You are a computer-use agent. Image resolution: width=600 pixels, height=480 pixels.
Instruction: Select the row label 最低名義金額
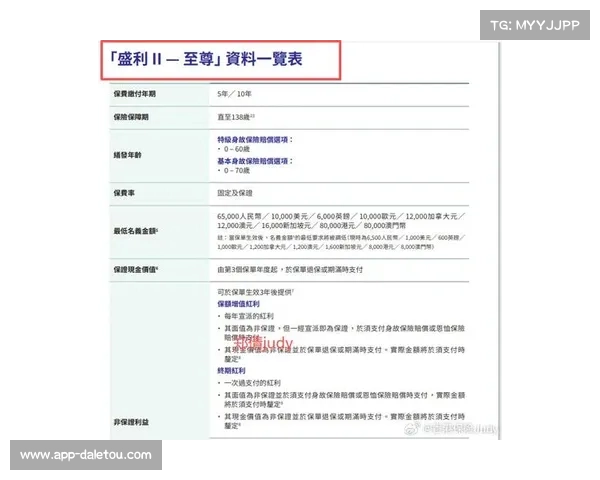(x=136, y=231)
